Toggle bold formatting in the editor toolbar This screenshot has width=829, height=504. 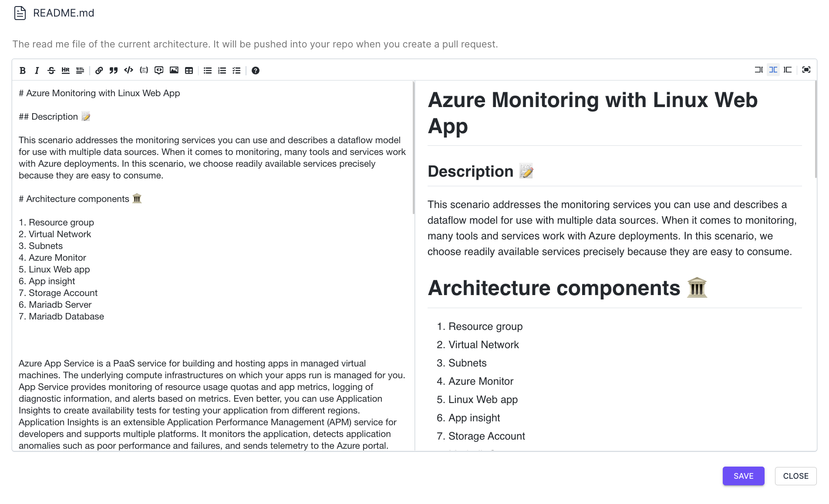coord(23,71)
